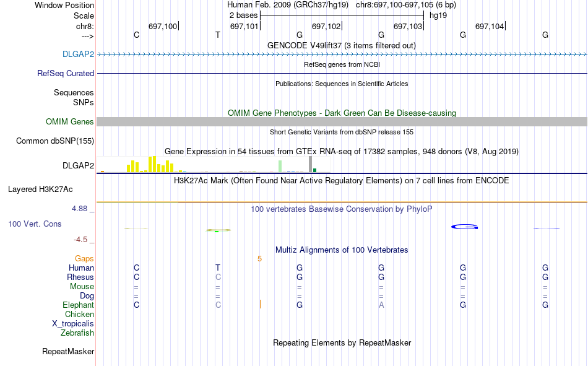Select the gray OMIM Genes bar
Screen dimensions: 588x366
tap(342, 121)
